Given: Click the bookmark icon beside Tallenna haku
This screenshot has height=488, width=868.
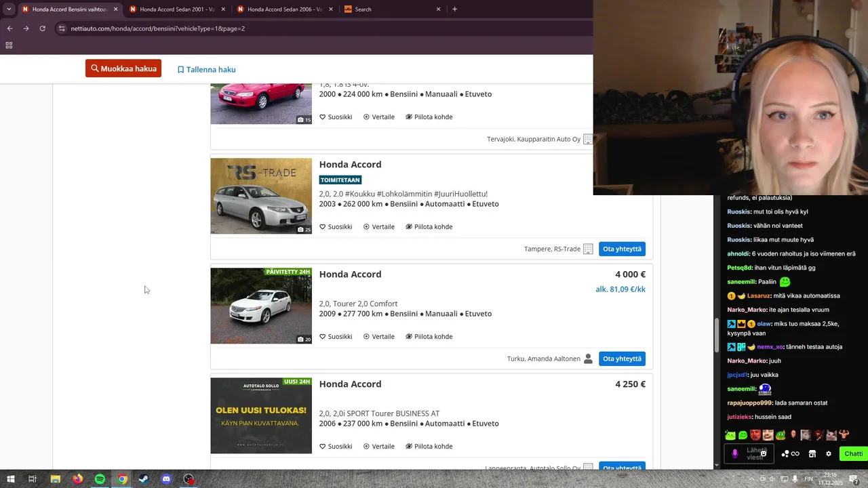Looking at the screenshot, I should (x=180, y=70).
